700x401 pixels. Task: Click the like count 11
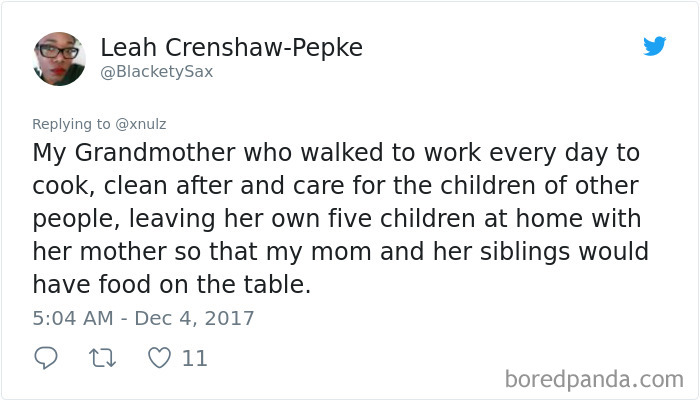[x=195, y=358]
